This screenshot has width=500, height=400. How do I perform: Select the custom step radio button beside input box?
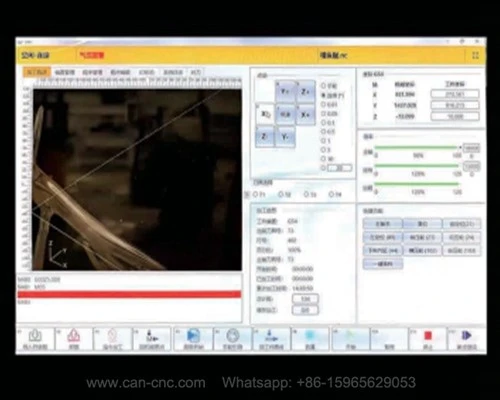(x=323, y=168)
